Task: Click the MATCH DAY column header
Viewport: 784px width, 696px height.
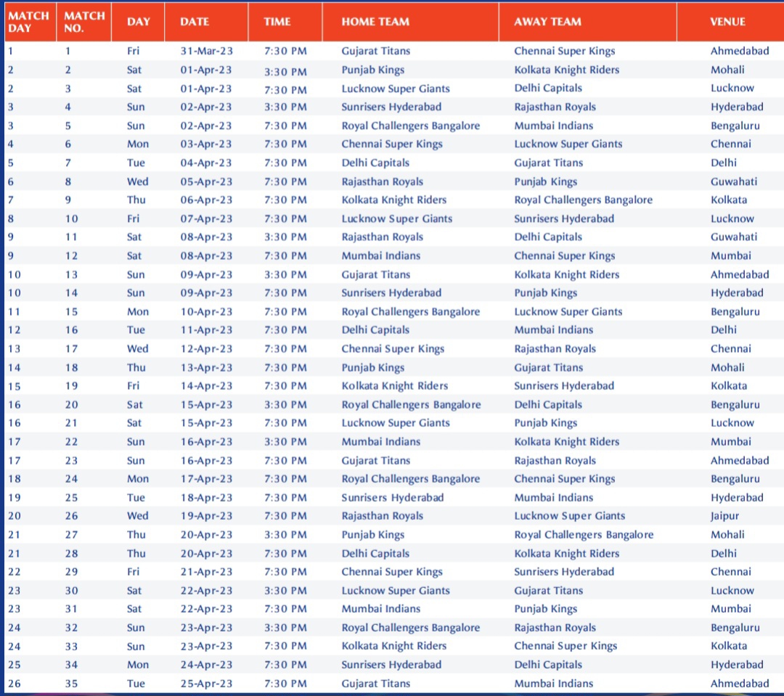Action: (28, 22)
